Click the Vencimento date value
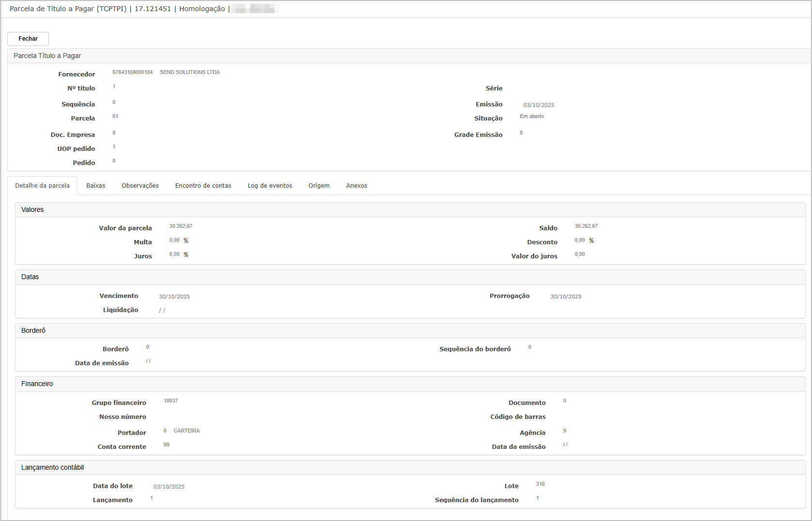The image size is (812, 521). point(174,297)
